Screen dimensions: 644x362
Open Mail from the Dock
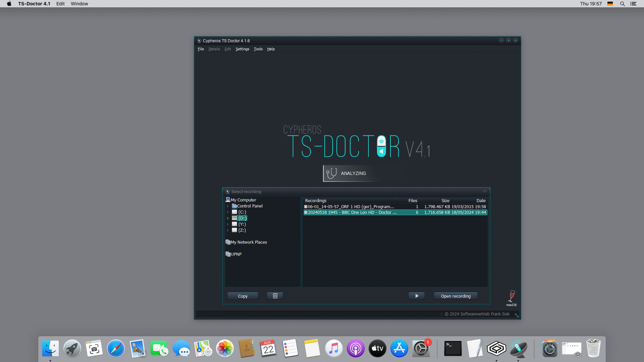pyautogui.click(x=138, y=349)
